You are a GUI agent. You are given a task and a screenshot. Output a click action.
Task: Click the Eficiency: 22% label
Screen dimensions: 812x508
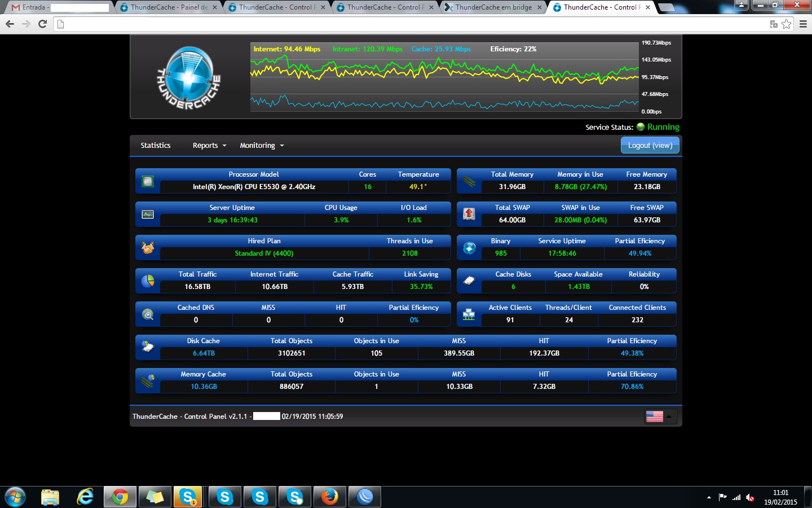point(513,49)
